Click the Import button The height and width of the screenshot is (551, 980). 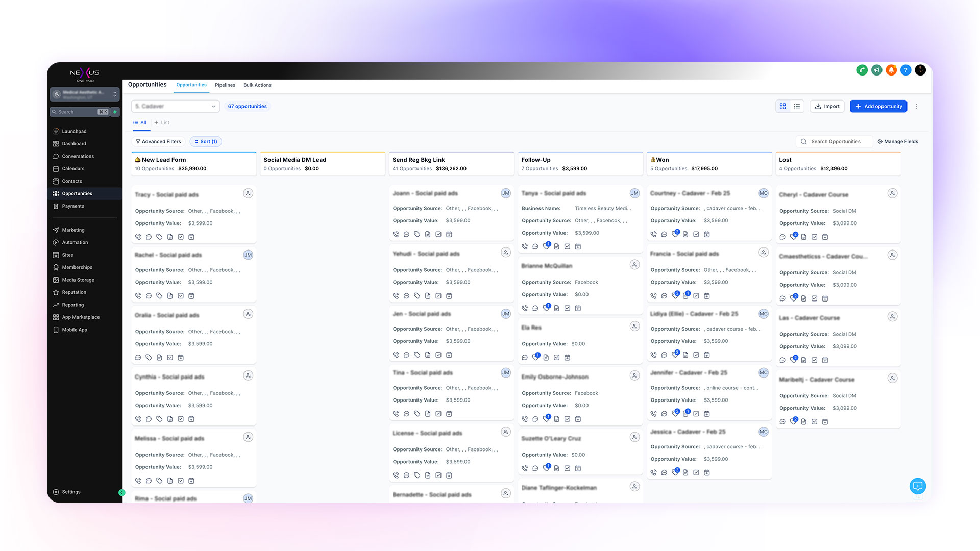827,106
